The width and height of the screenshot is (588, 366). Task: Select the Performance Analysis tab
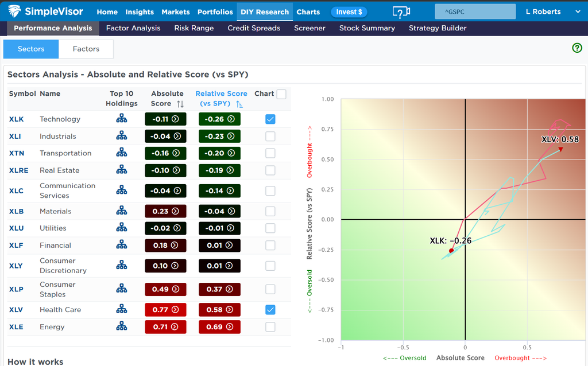[x=53, y=28]
